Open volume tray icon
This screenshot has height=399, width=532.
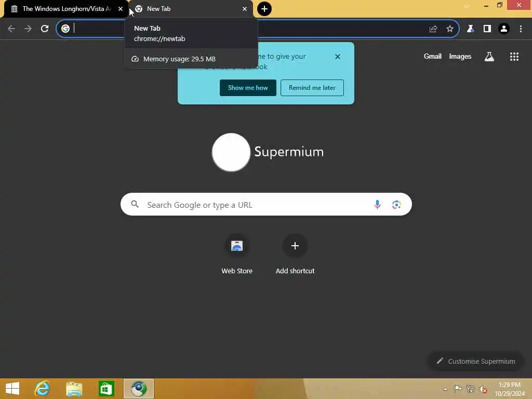483,389
